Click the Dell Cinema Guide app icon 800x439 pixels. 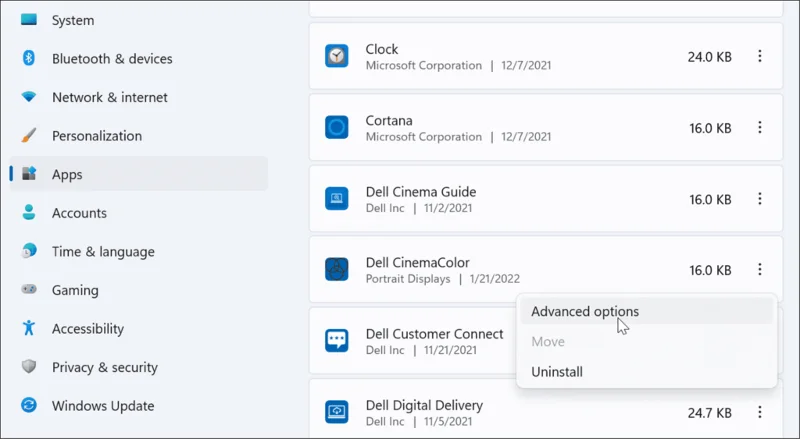[x=337, y=199]
